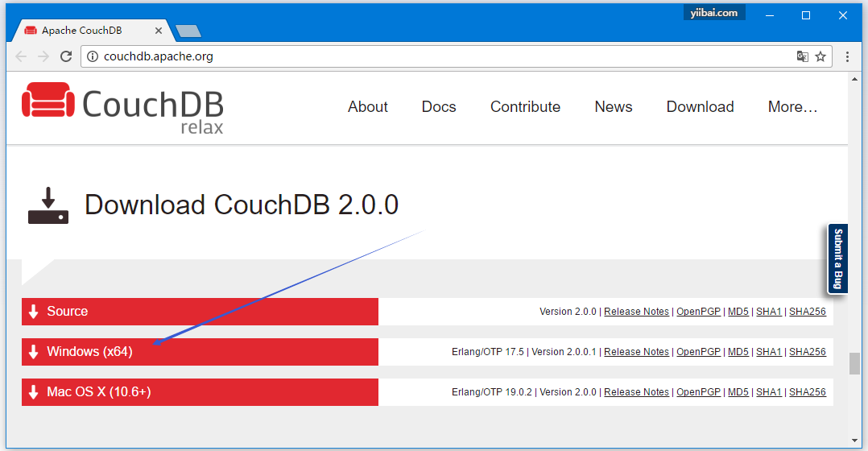Image resolution: width=868 pixels, height=451 pixels.
Task: Click the site information icon beside URL
Action: click(92, 56)
